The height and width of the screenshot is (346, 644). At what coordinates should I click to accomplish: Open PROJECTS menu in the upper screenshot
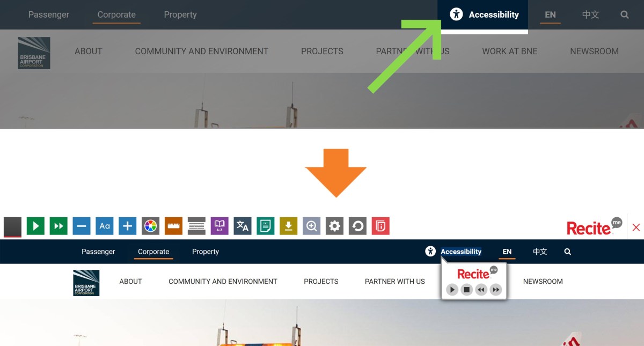click(x=322, y=51)
